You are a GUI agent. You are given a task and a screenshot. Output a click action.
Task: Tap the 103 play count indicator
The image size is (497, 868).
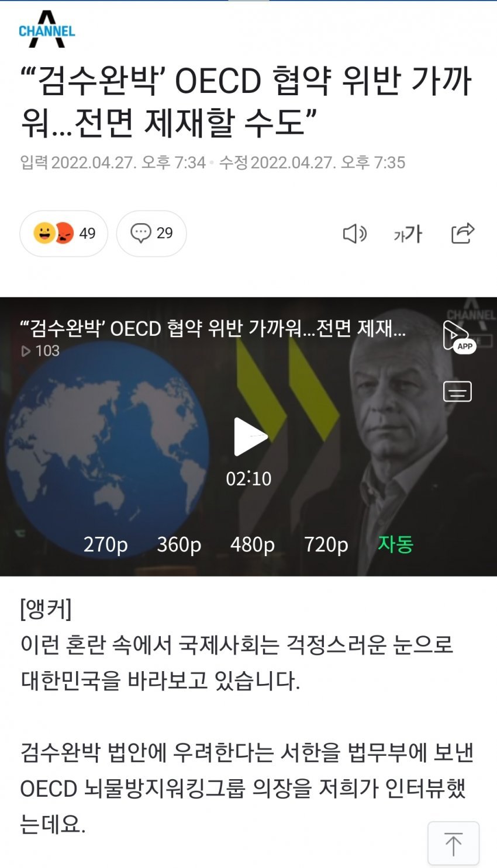[x=40, y=350]
